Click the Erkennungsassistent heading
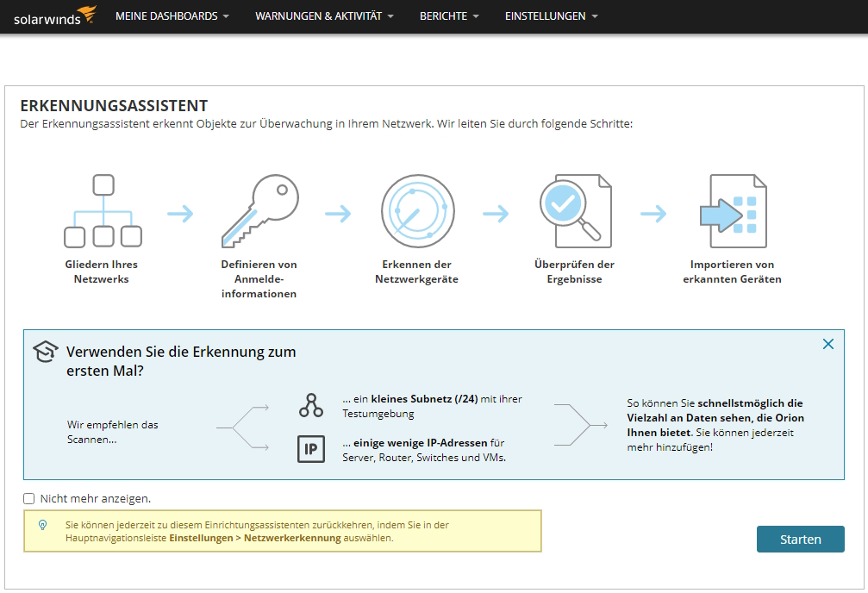Viewport: 868px width, 593px height. point(114,106)
